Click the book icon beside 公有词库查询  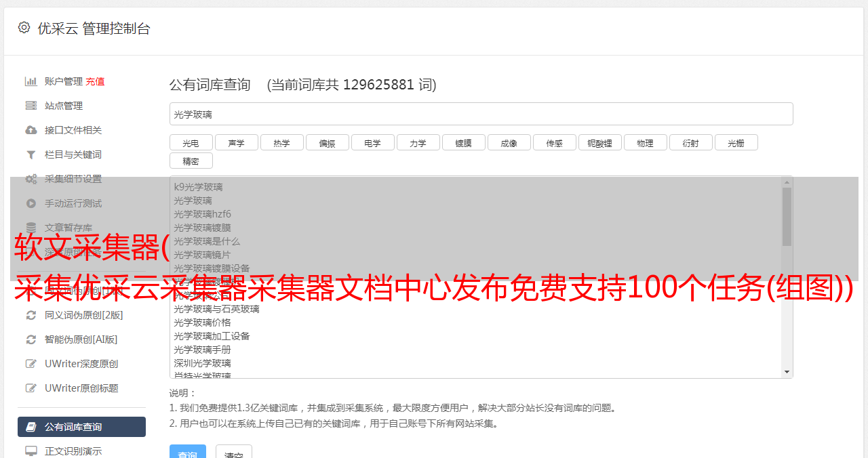31,427
